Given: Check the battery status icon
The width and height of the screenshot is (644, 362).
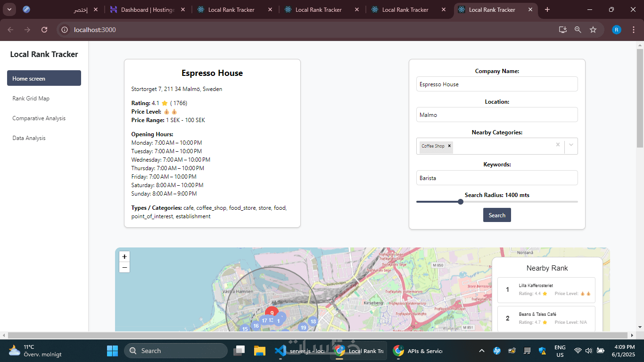Looking at the screenshot, I should pos(601,351).
